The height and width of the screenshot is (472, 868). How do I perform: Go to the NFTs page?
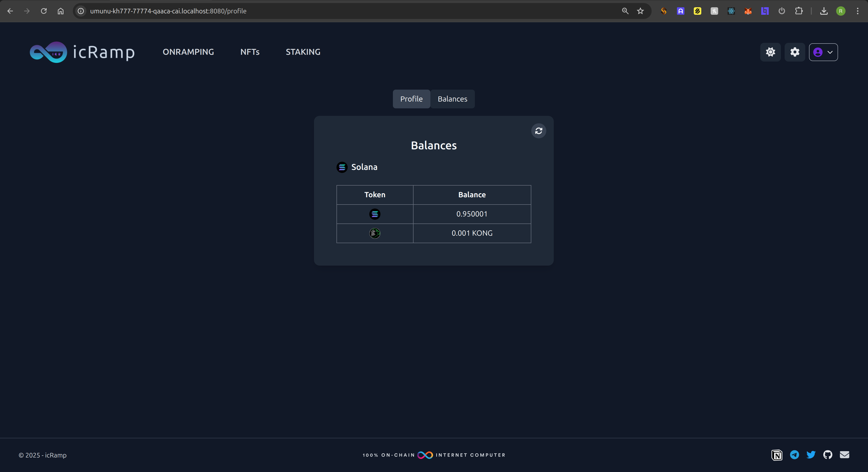pyautogui.click(x=250, y=52)
